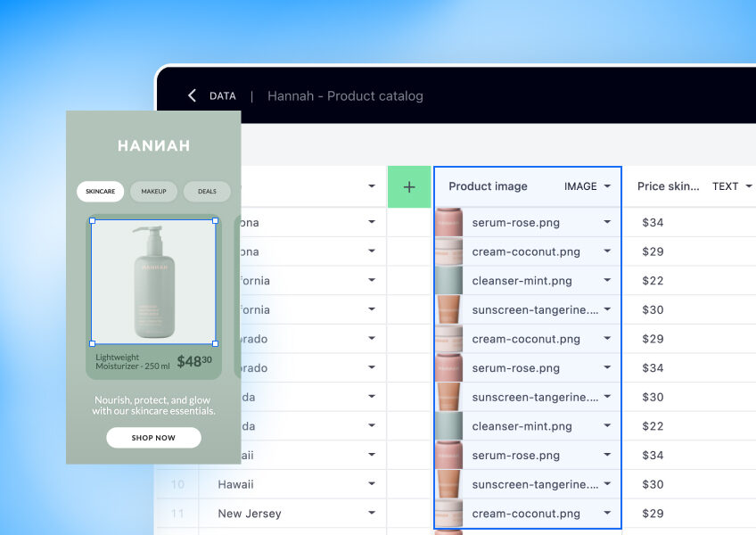Click the $30 price in the "da" row
This screenshot has height=535, width=756.
(x=653, y=397)
